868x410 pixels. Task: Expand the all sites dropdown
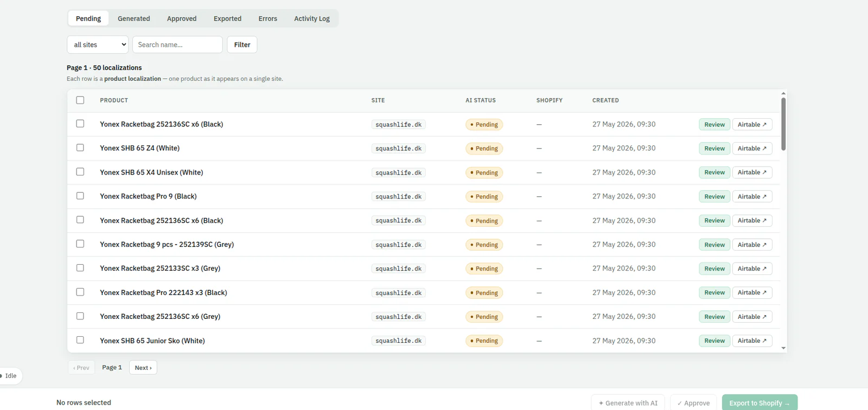coord(98,44)
